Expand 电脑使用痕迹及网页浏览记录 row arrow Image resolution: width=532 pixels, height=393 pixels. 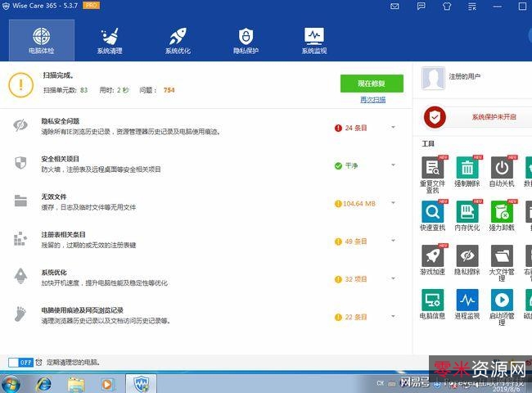pos(393,316)
